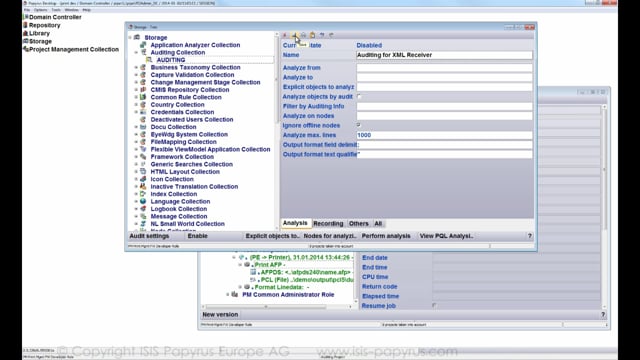Expand Business Taxonomy Collection node
The height and width of the screenshot is (360, 640).
pos(136,67)
